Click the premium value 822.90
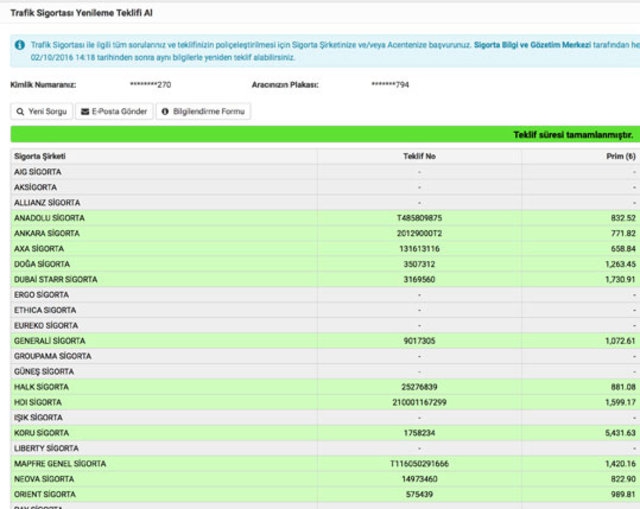This screenshot has width=640, height=509. [623, 479]
